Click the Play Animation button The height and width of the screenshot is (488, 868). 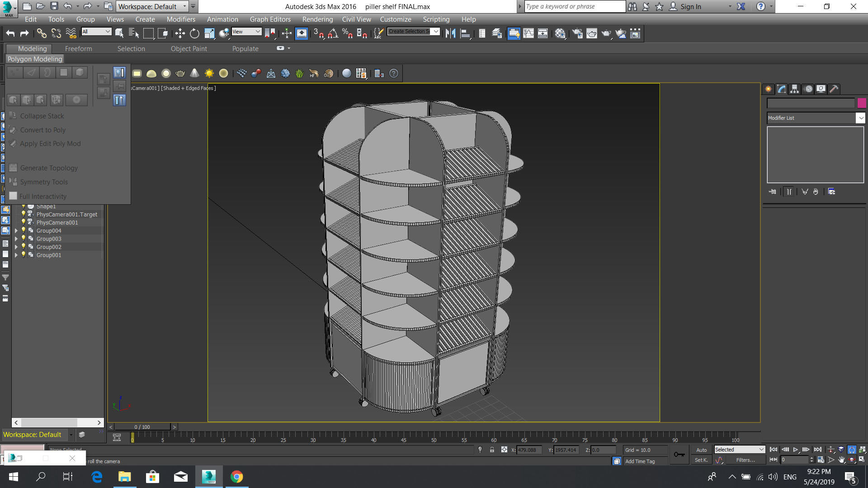click(x=796, y=450)
